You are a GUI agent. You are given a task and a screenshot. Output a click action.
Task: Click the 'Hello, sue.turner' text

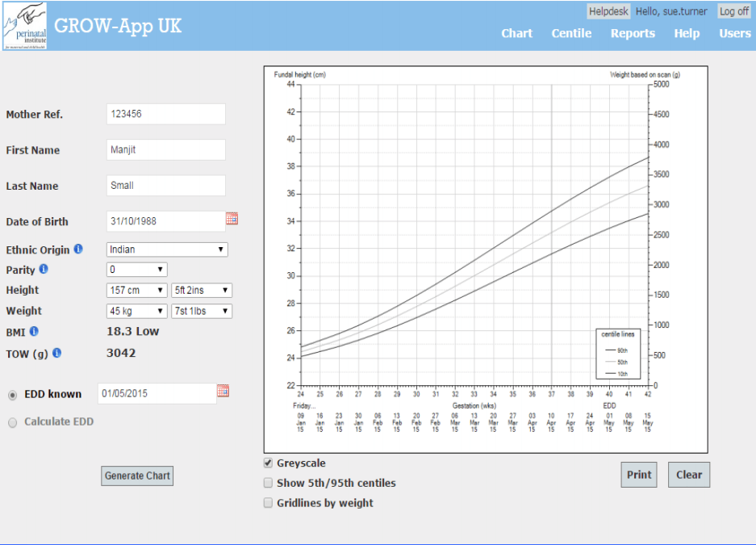671,11
